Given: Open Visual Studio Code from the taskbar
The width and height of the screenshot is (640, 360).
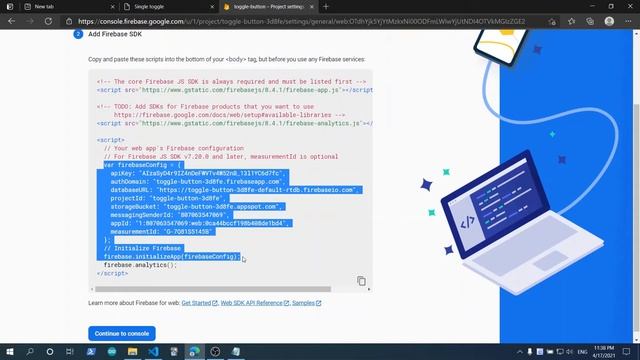Looking at the screenshot, I should (153, 351).
